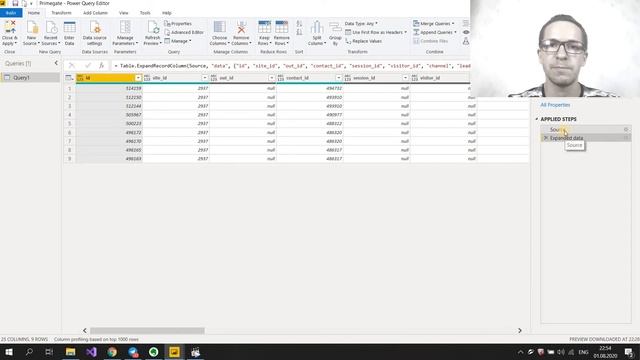Screen dimensions: 640x360
Task: Open the table menu icon at the grid corner
Action: pos(69,78)
